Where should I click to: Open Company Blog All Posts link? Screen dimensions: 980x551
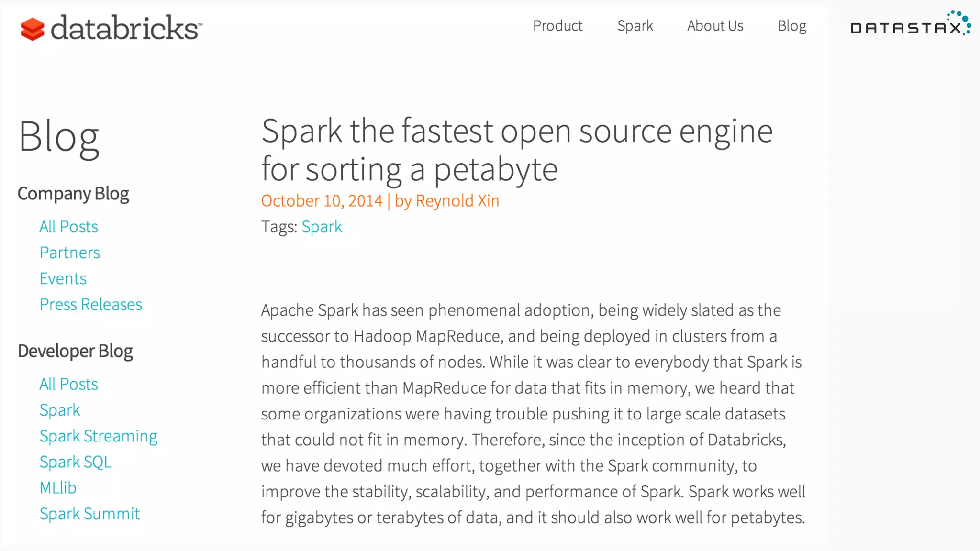tap(68, 227)
